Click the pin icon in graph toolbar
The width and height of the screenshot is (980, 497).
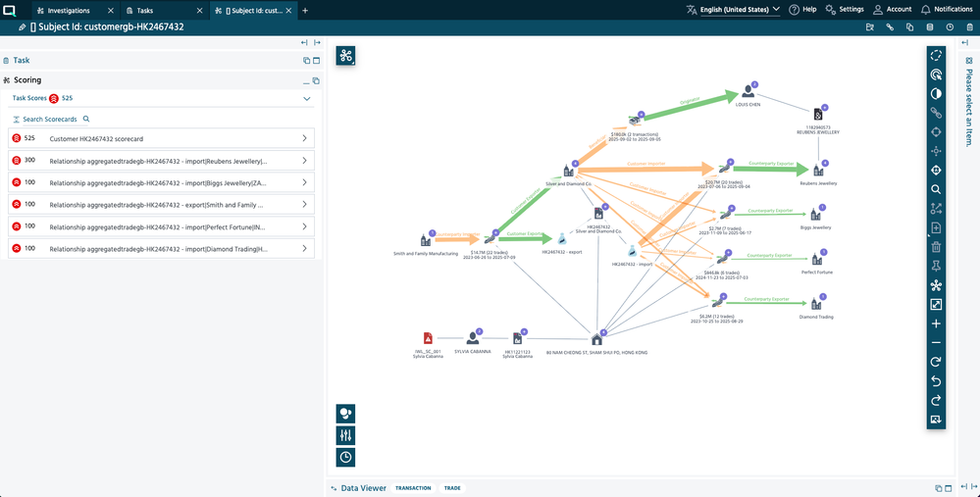click(x=936, y=266)
